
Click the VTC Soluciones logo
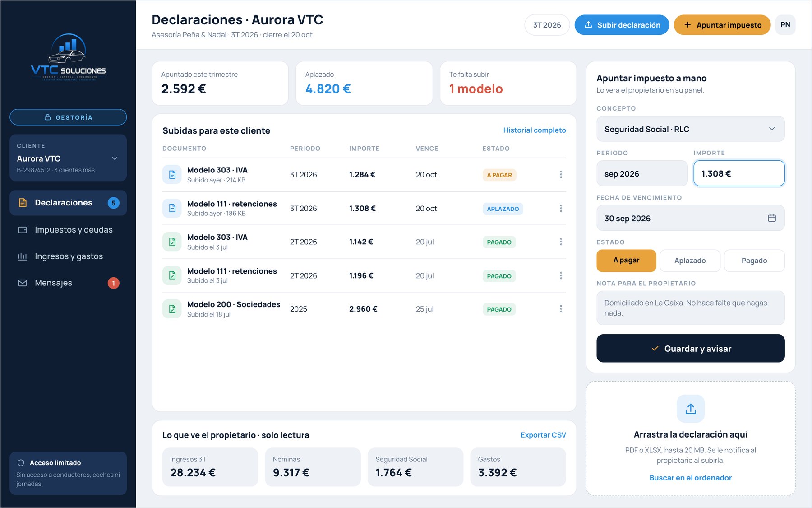click(x=68, y=57)
